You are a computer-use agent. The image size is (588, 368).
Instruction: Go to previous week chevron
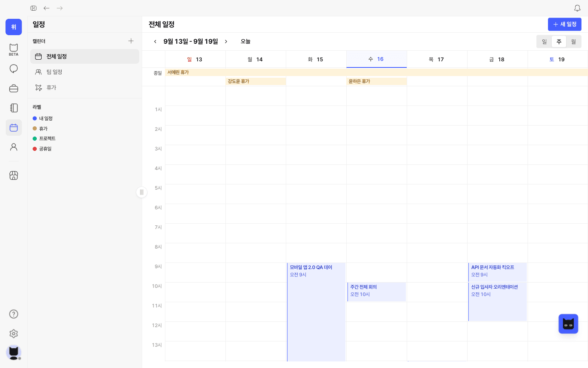click(x=155, y=42)
